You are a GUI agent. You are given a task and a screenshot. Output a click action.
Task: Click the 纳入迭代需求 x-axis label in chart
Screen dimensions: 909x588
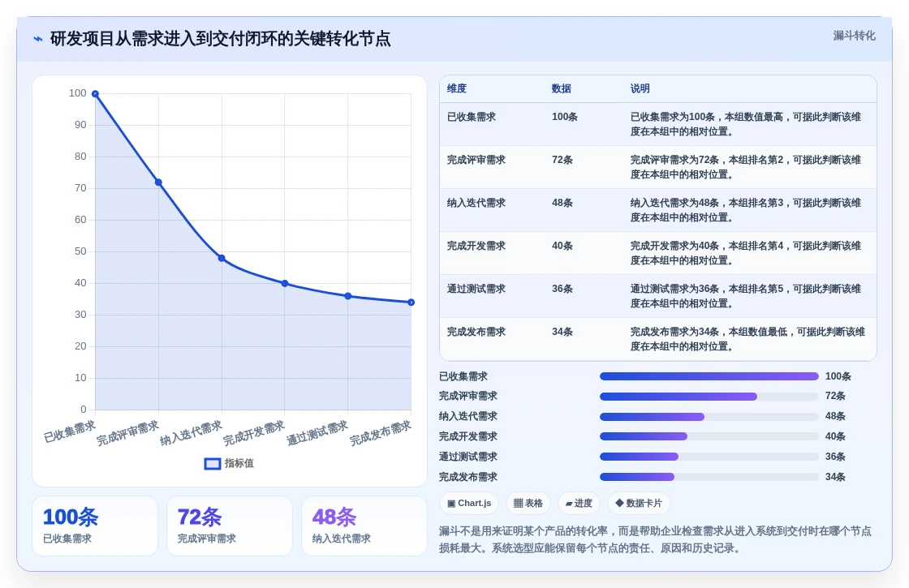pos(192,433)
